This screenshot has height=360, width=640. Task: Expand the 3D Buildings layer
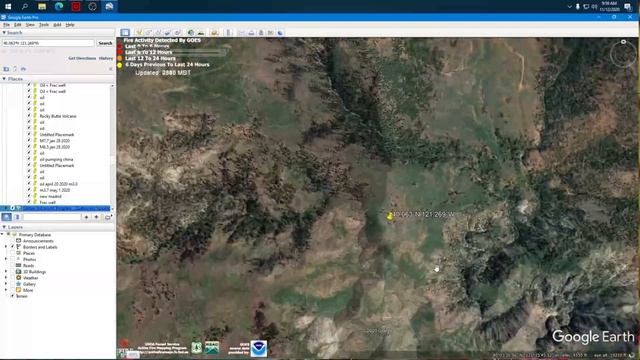click(x=6, y=271)
